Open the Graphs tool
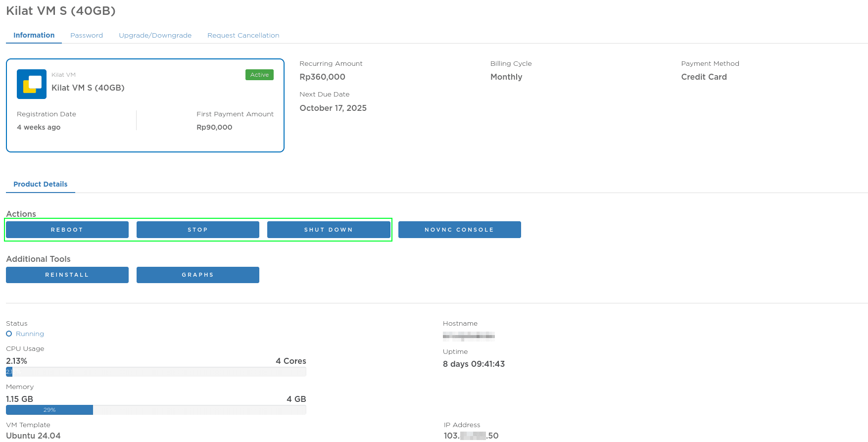The height and width of the screenshot is (442, 868). 197,275
